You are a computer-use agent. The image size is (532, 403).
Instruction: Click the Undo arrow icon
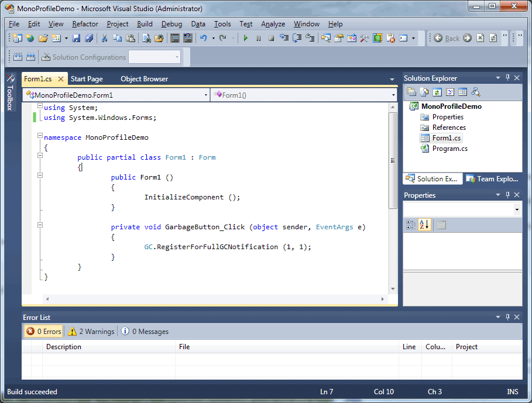(204, 38)
